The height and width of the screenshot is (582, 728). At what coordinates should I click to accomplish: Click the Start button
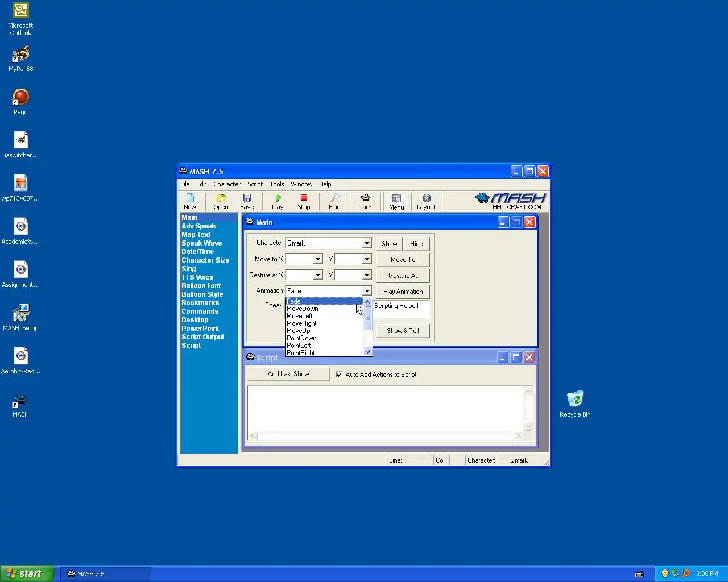(27, 573)
